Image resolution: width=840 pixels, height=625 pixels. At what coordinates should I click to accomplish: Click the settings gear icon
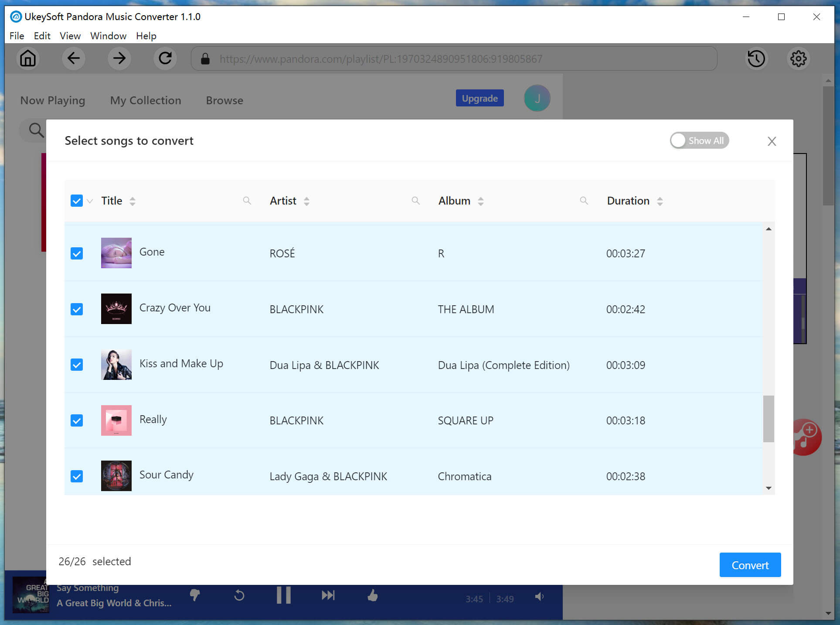(x=799, y=58)
